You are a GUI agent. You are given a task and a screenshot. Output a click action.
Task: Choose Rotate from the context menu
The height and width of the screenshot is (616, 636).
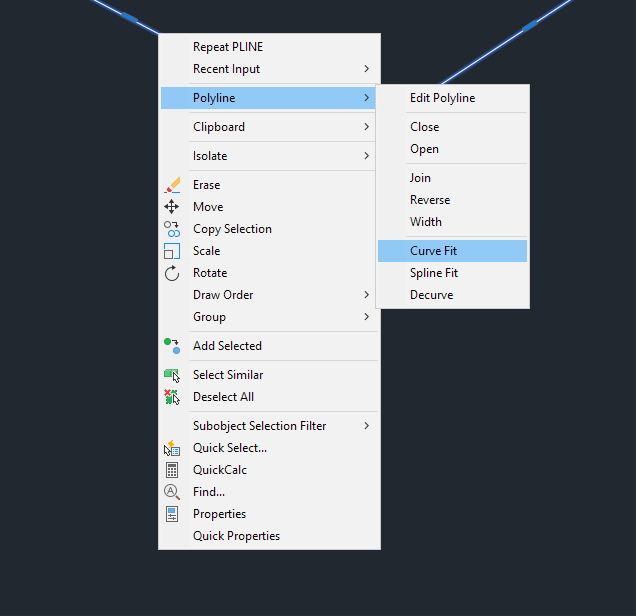[269, 273]
